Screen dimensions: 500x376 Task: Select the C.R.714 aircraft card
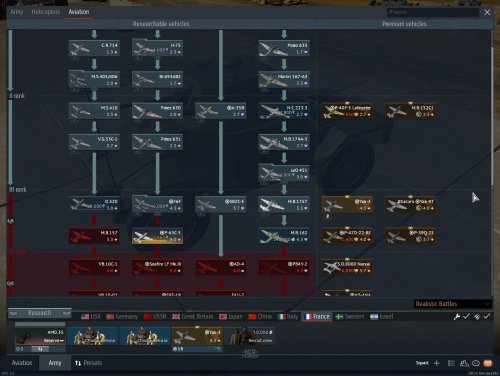point(94,48)
